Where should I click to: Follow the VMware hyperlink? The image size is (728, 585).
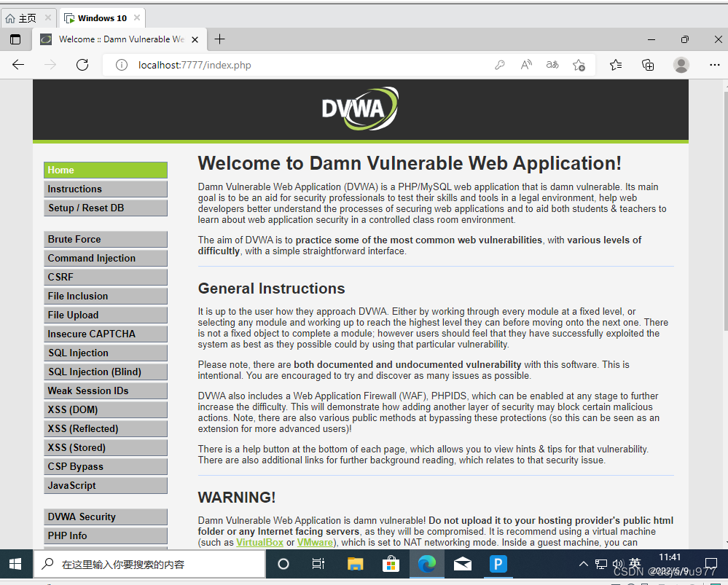click(x=315, y=542)
